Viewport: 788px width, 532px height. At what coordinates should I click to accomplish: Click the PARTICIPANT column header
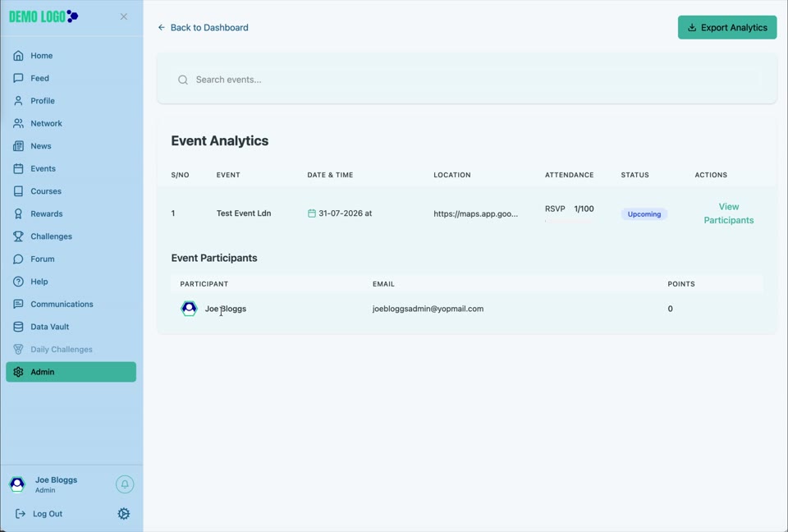click(204, 284)
